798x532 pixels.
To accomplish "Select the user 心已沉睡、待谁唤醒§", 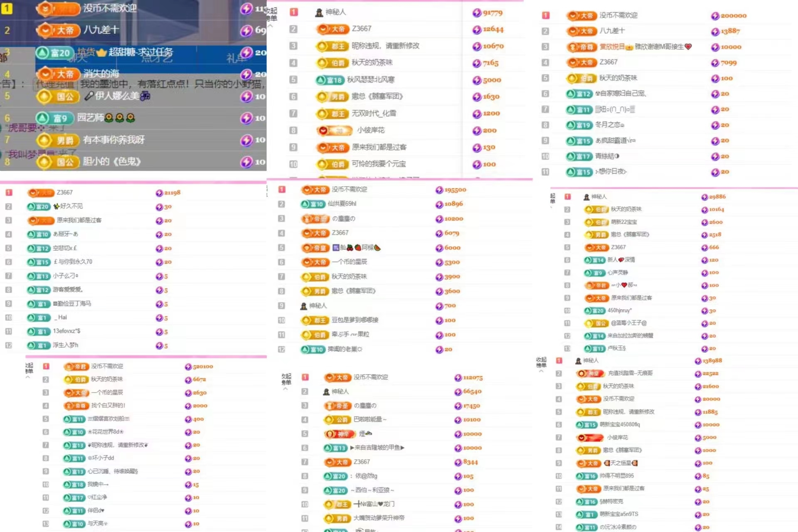I will [x=113, y=471].
